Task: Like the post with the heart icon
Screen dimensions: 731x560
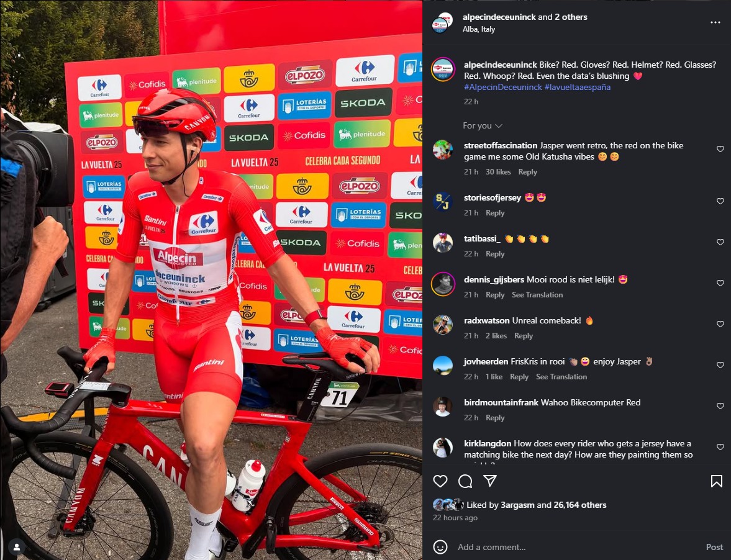Action: click(x=440, y=481)
